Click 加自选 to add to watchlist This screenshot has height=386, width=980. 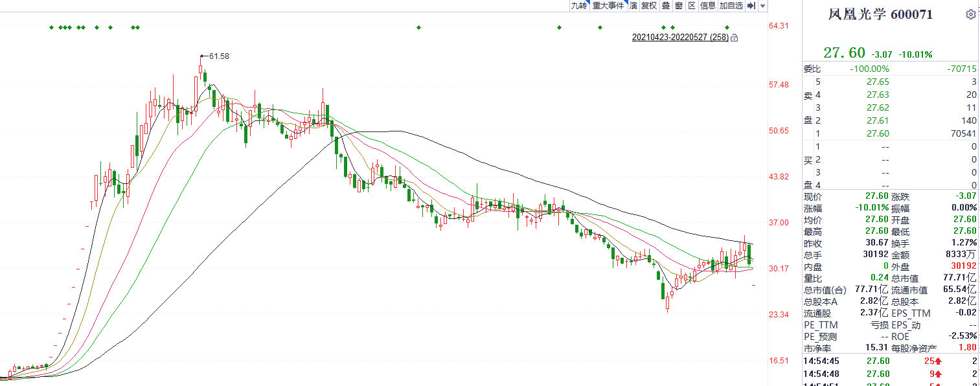pyautogui.click(x=731, y=6)
